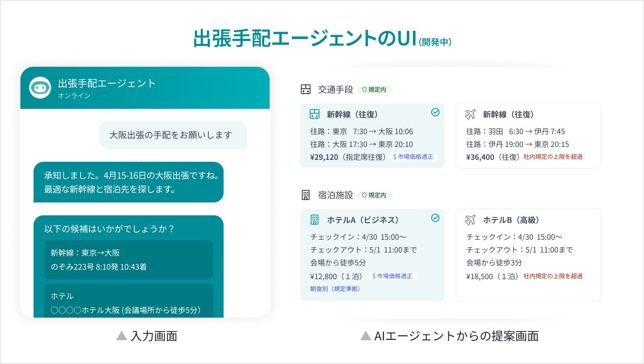
Task: Click the ○○○○ホテル大阪 suggestion in chat
Action: coord(128,301)
